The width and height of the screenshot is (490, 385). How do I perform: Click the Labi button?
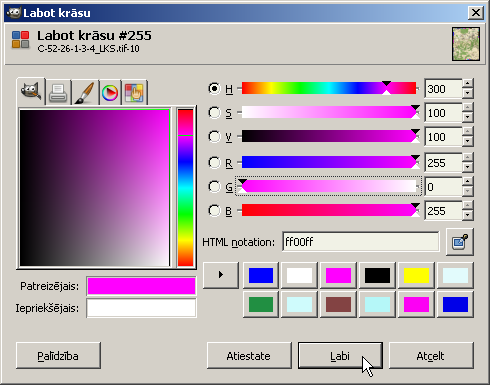[340, 356]
